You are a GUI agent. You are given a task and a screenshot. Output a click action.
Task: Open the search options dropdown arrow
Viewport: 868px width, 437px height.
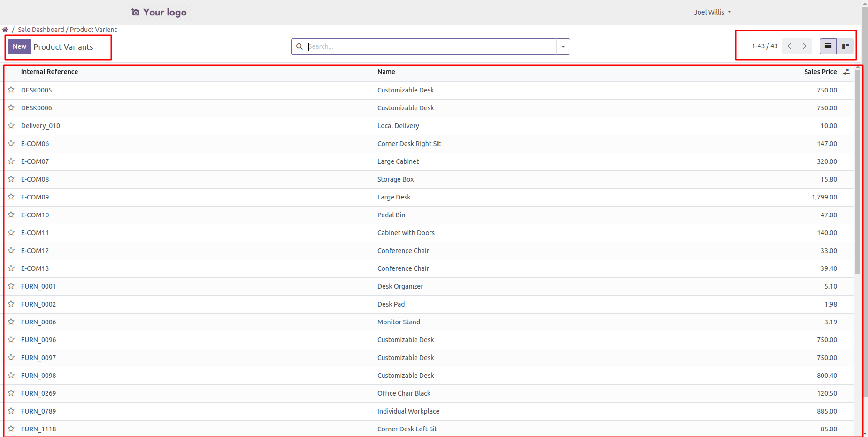click(x=563, y=46)
